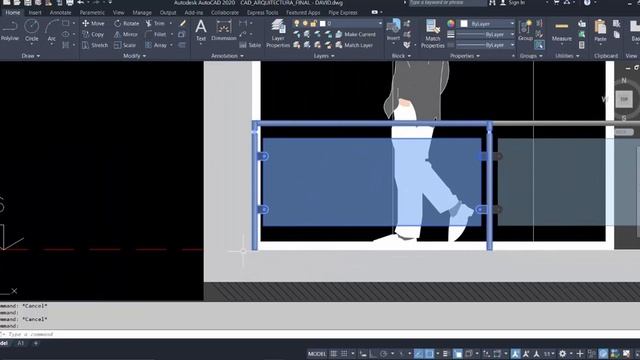Toggle ortho mode in status bar
The image size is (640, 360).
373,354
